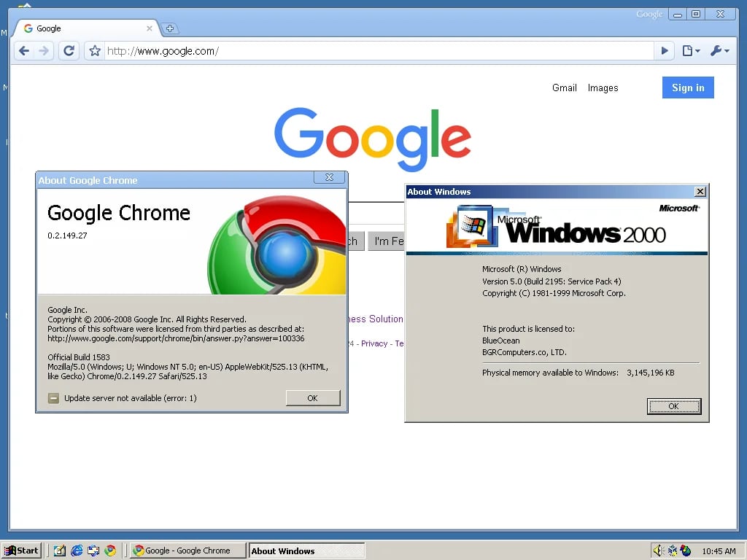Go back with Chrome's back arrow
This screenshot has width=747, height=560.
24,50
